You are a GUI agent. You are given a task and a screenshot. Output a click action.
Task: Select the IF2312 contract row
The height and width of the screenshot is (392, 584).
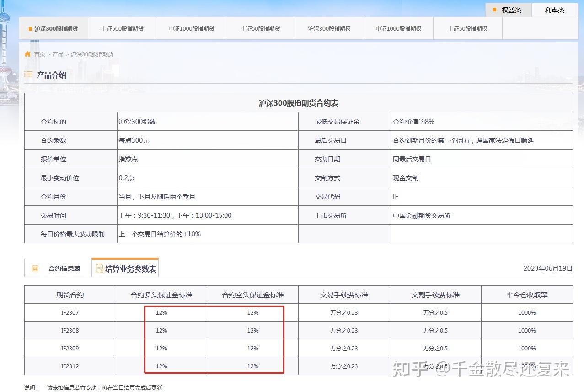[x=69, y=366]
